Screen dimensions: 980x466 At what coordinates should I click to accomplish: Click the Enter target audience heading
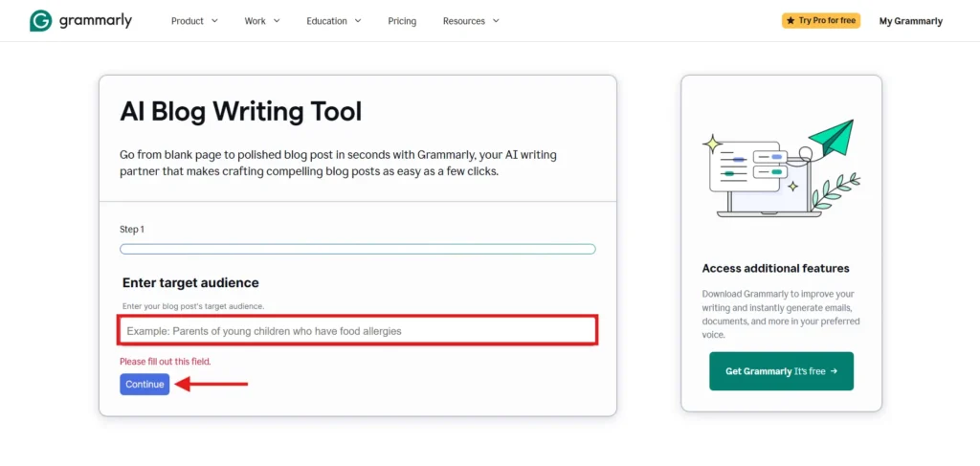pyautogui.click(x=190, y=282)
